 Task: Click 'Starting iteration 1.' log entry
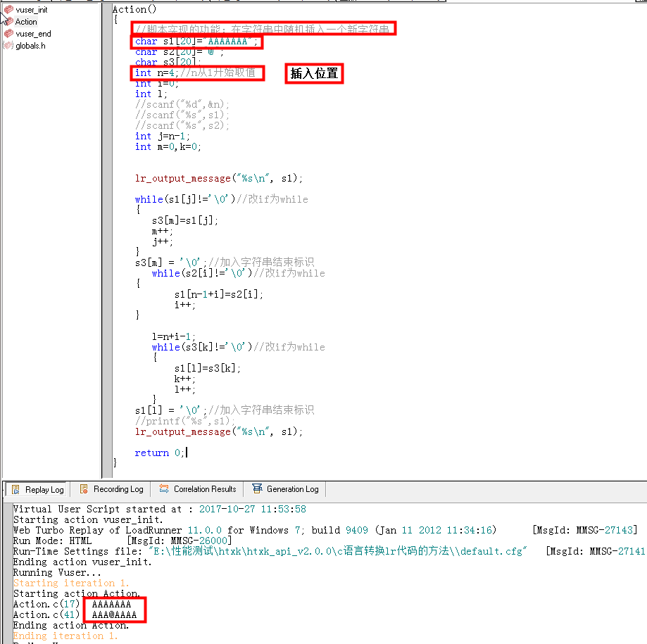(x=71, y=583)
